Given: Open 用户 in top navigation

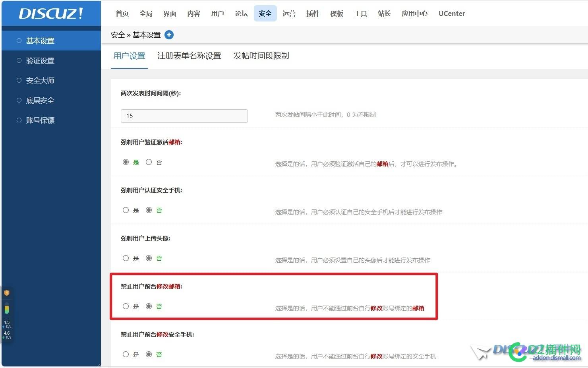Looking at the screenshot, I should tap(218, 14).
